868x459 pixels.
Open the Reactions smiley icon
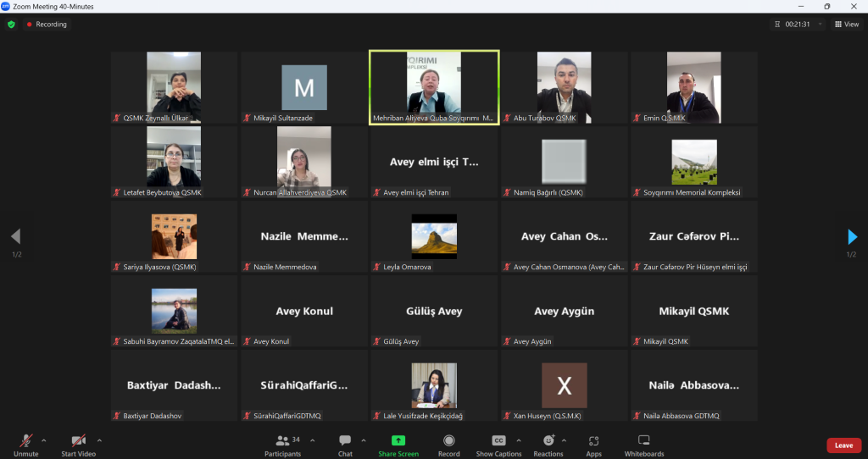click(548, 440)
